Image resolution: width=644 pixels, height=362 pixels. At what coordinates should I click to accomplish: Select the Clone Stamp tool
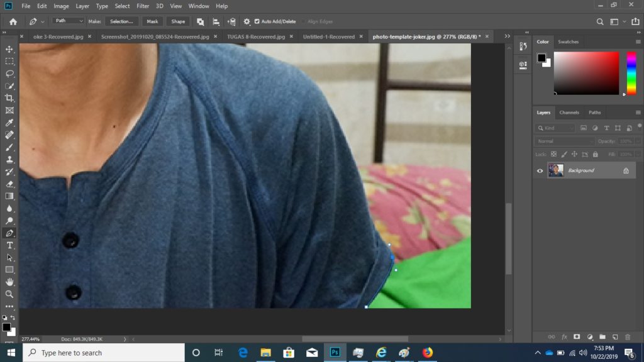click(9, 160)
